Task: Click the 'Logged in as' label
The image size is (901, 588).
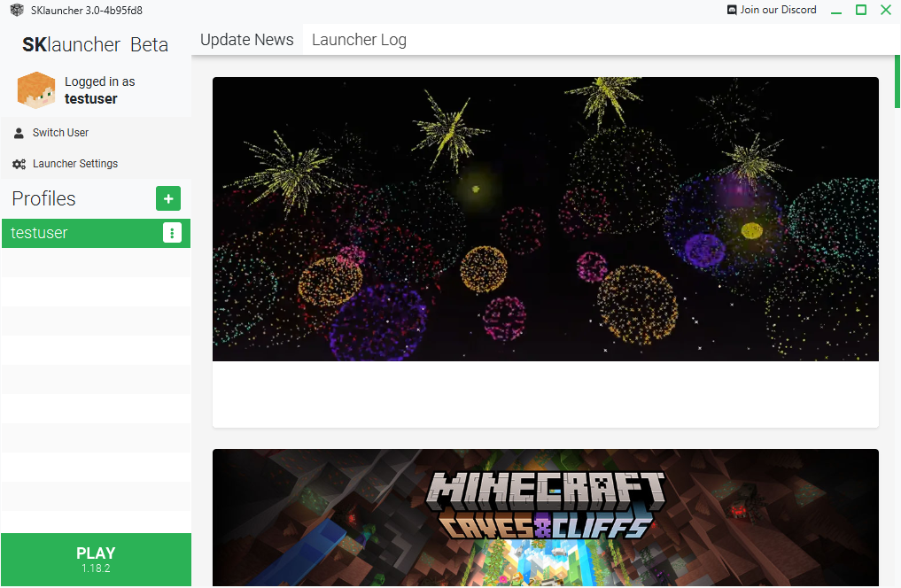Action: click(100, 81)
